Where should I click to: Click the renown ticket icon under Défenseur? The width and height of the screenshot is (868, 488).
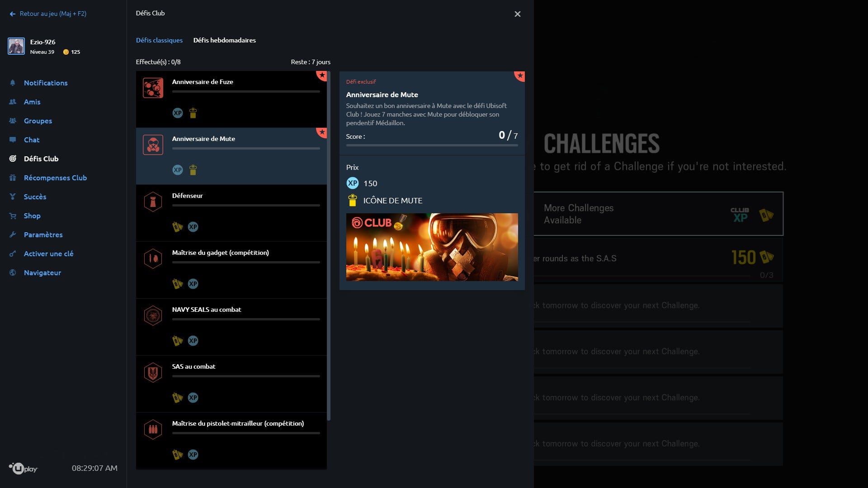(178, 227)
